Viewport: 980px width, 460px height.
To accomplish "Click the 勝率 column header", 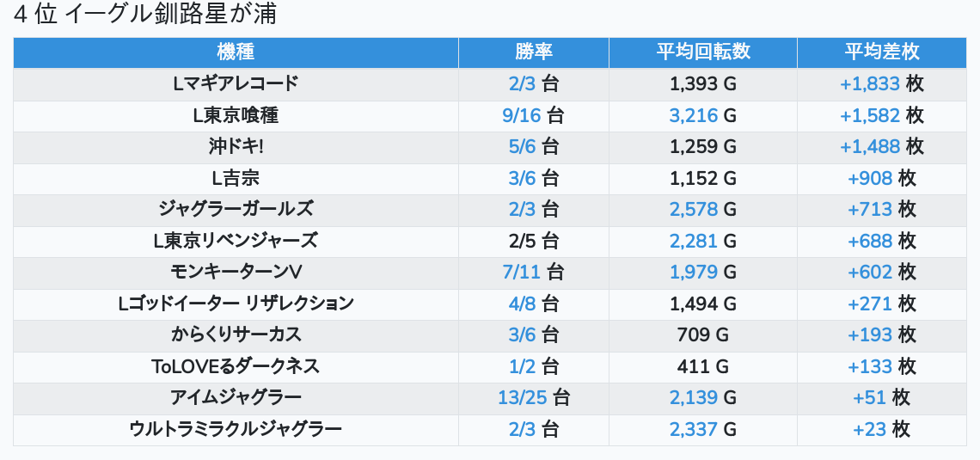I will point(533,52).
